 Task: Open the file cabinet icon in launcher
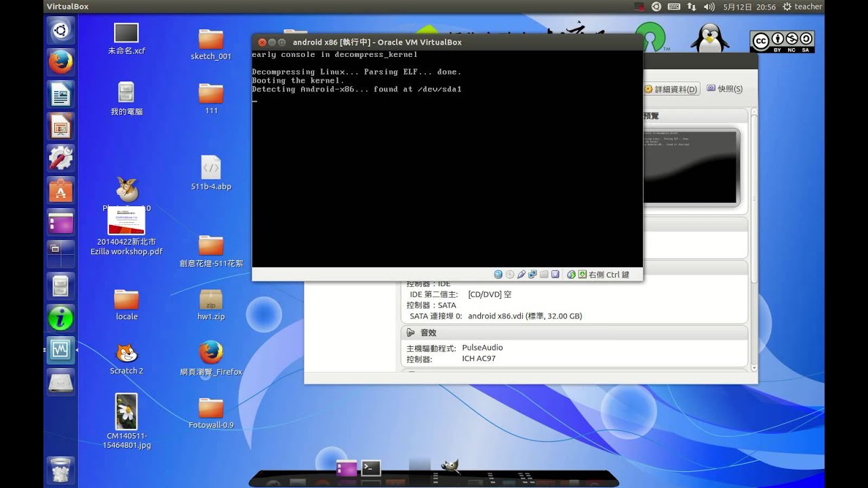tap(60, 285)
